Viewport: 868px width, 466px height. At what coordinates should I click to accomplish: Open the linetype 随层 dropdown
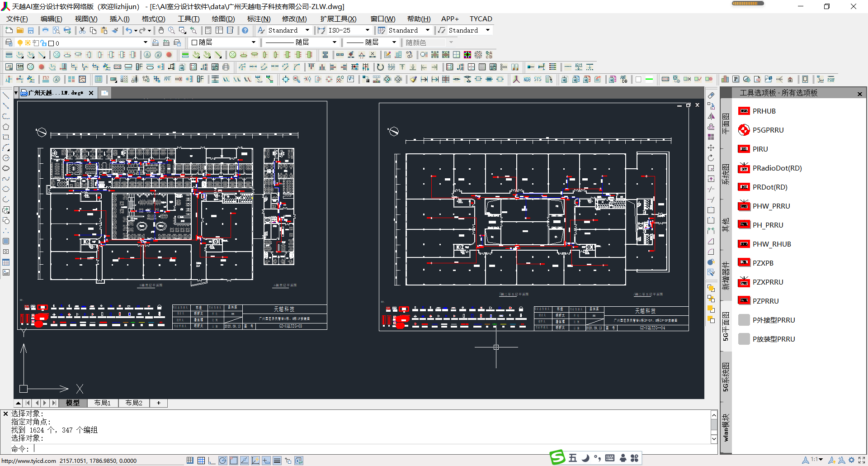[335, 43]
